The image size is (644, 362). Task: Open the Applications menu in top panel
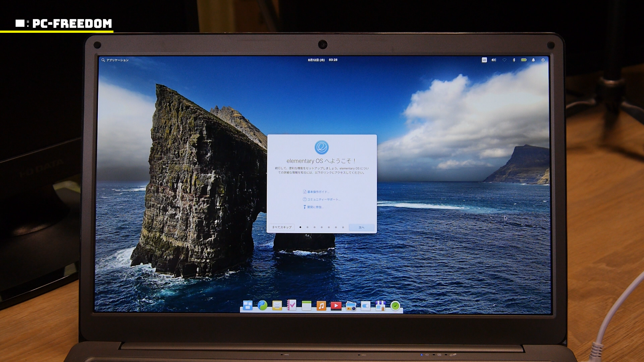(115, 60)
